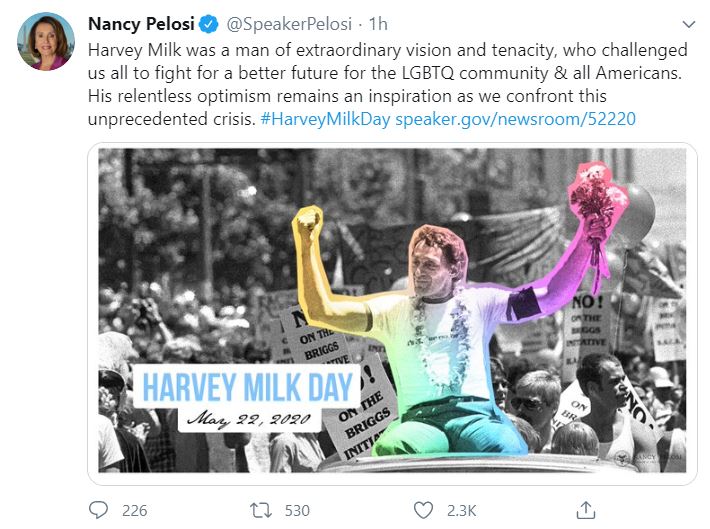Screen dimensions: 710x529
Task: Click the reply speech bubble icon
Action: (x=98, y=510)
